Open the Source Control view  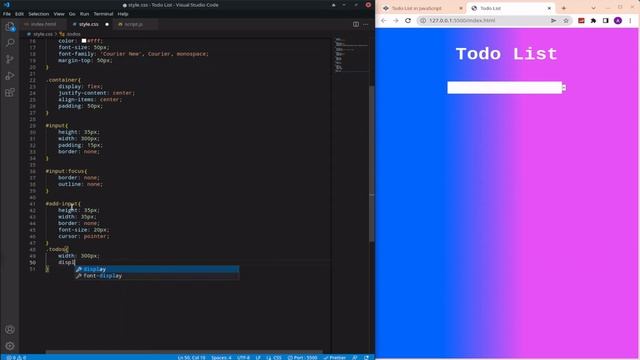click(x=10, y=59)
